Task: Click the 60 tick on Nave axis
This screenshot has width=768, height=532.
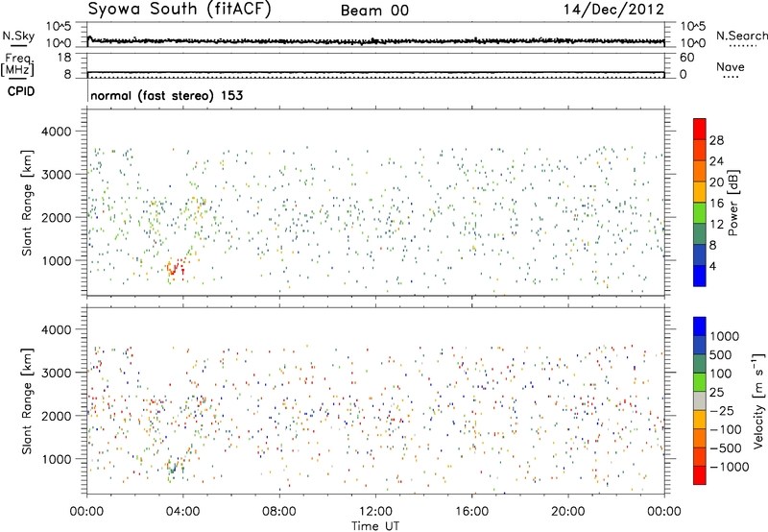Action: (x=686, y=58)
